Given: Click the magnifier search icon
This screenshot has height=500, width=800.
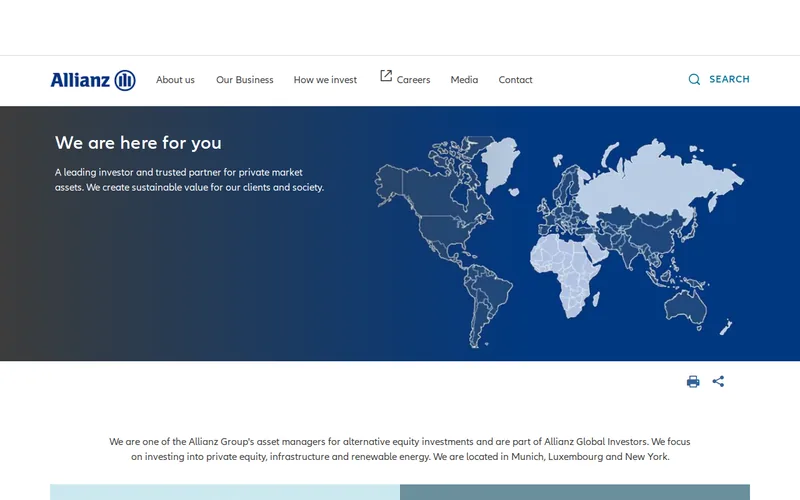Looking at the screenshot, I should click(694, 79).
